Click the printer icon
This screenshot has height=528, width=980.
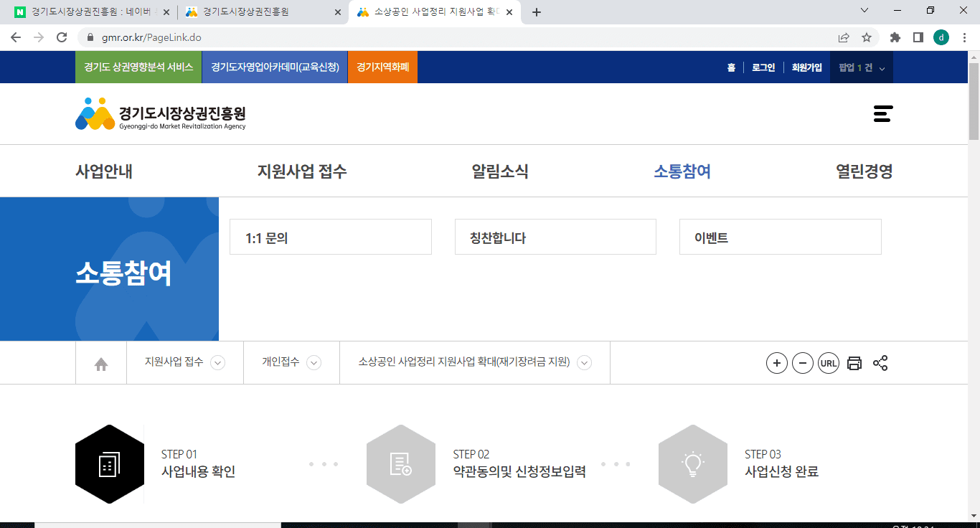[x=854, y=363]
